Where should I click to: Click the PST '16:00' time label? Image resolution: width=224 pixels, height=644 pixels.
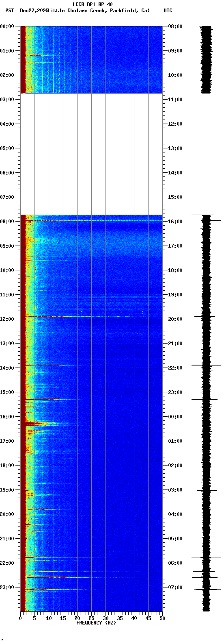(x=7, y=417)
